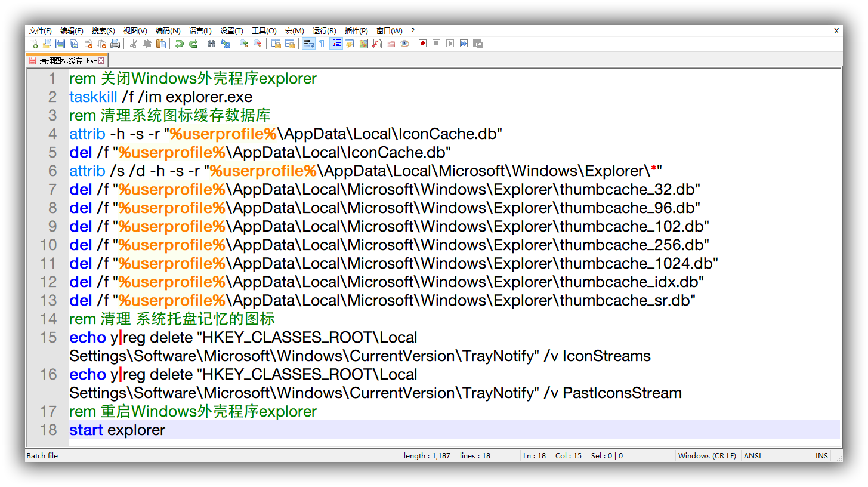
Task: Open the 搜索(S) menu
Action: [103, 30]
